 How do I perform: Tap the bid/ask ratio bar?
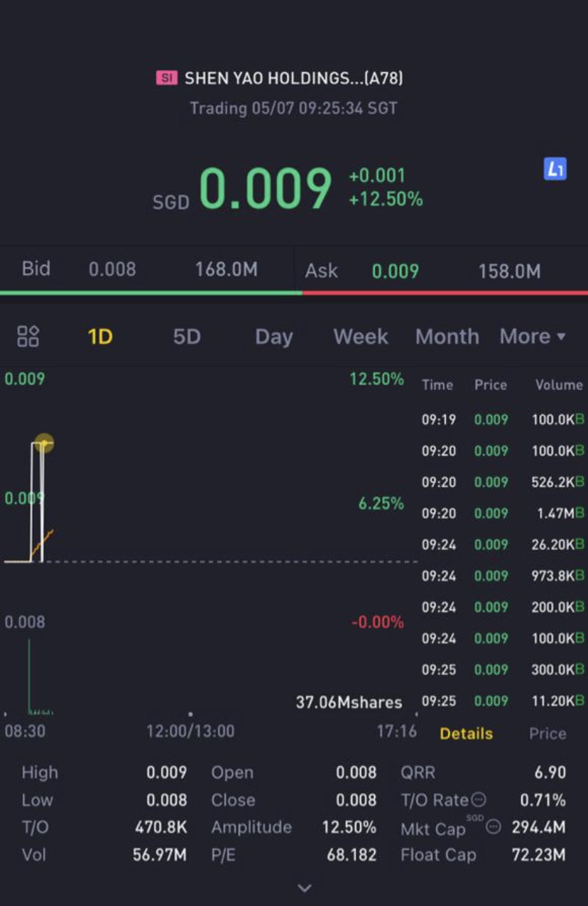294,292
